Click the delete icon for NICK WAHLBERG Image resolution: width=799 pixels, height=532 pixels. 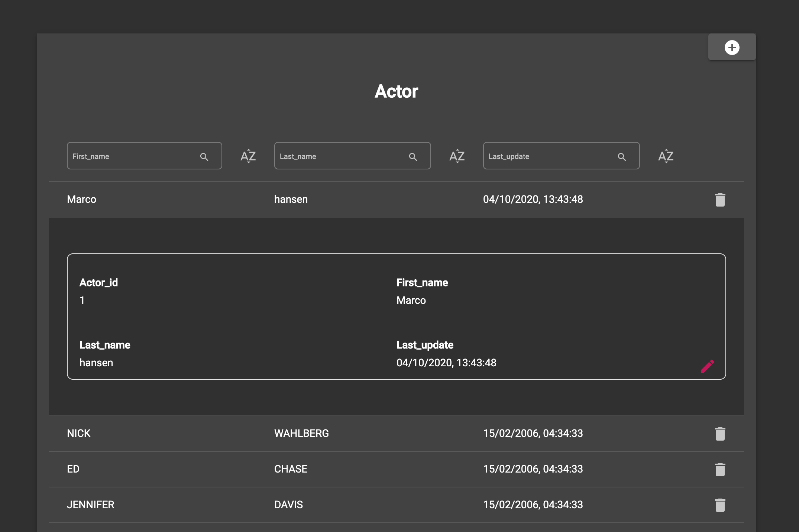pyautogui.click(x=721, y=433)
